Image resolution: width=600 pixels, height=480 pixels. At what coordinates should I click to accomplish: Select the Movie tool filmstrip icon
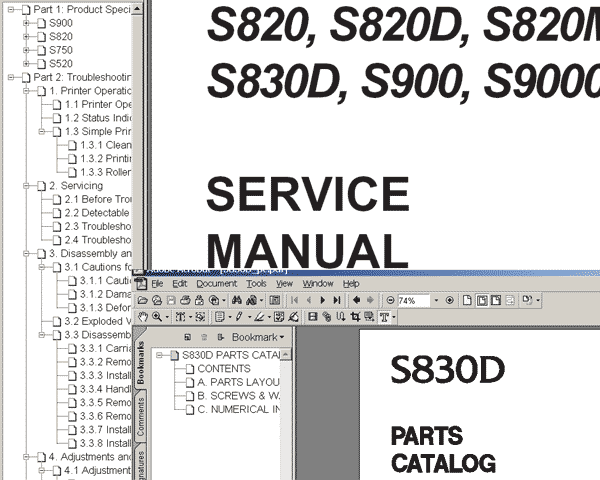(x=313, y=317)
